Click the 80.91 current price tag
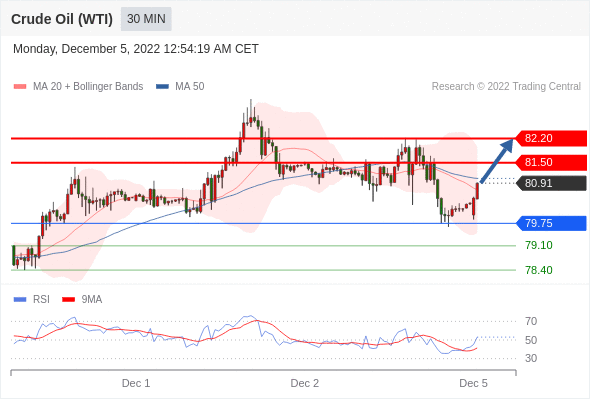Image resolution: width=590 pixels, height=400 pixels. point(551,183)
